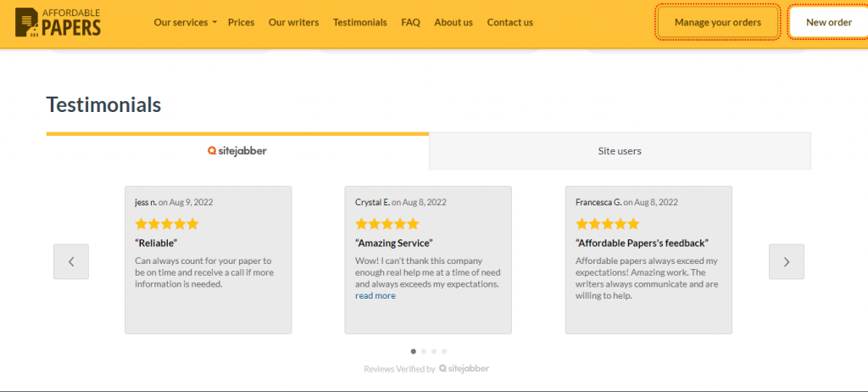
Task: Click the "Reliable" review title
Action: coord(156,243)
